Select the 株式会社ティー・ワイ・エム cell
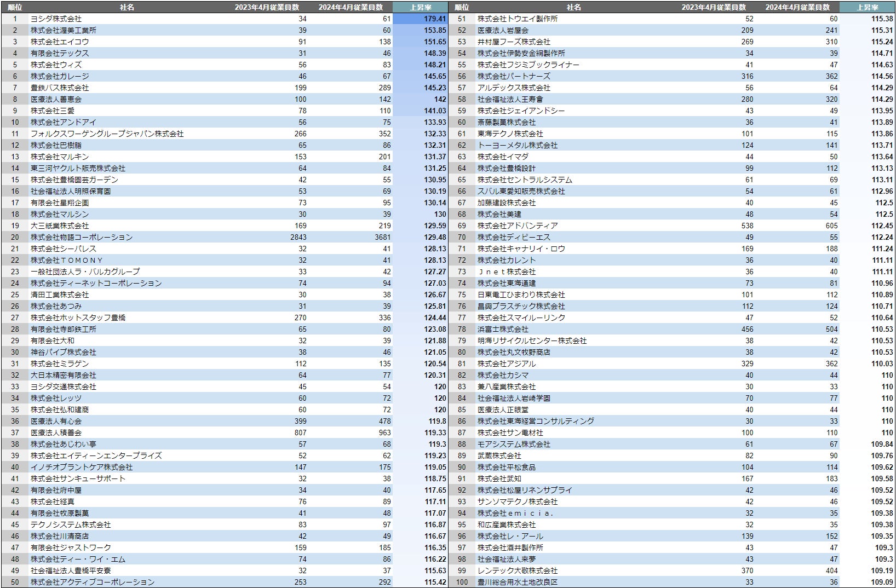Image resolution: width=896 pixels, height=588 pixels. 78,559
